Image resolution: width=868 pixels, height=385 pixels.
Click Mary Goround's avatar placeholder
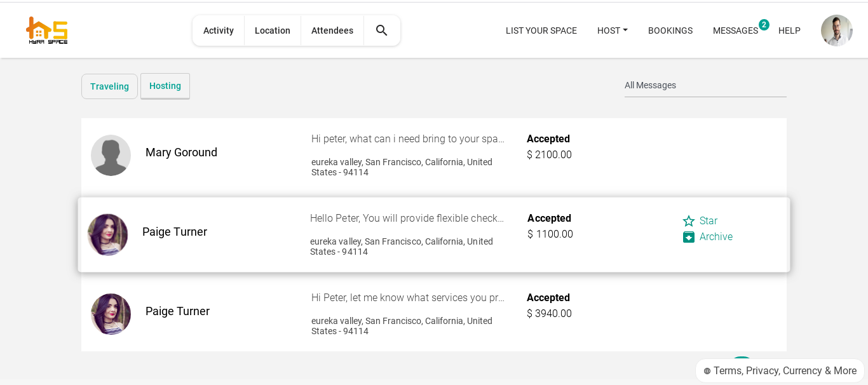coord(111,155)
